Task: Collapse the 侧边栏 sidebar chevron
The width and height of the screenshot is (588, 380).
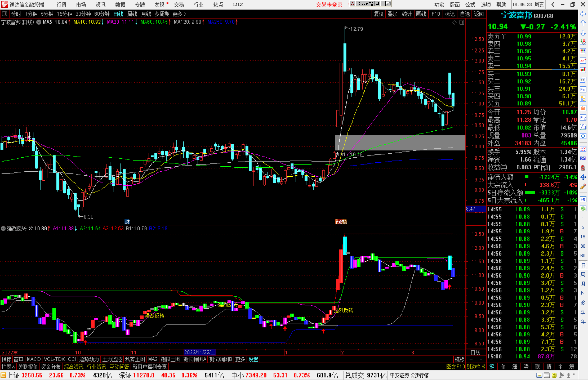Action: pos(483,367)
